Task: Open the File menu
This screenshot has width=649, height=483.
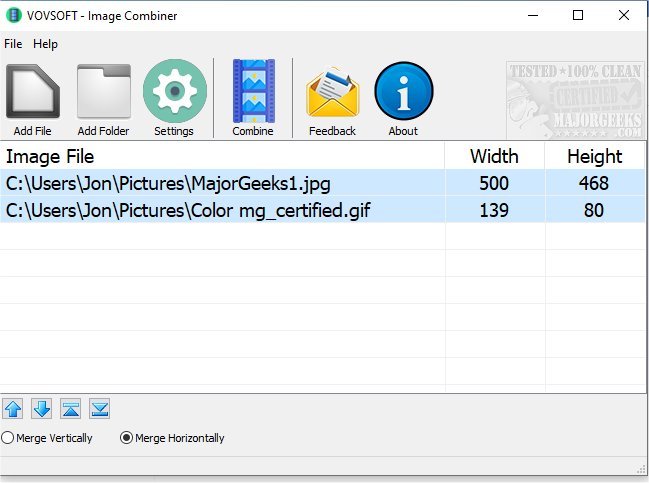Action: point(12,44)
